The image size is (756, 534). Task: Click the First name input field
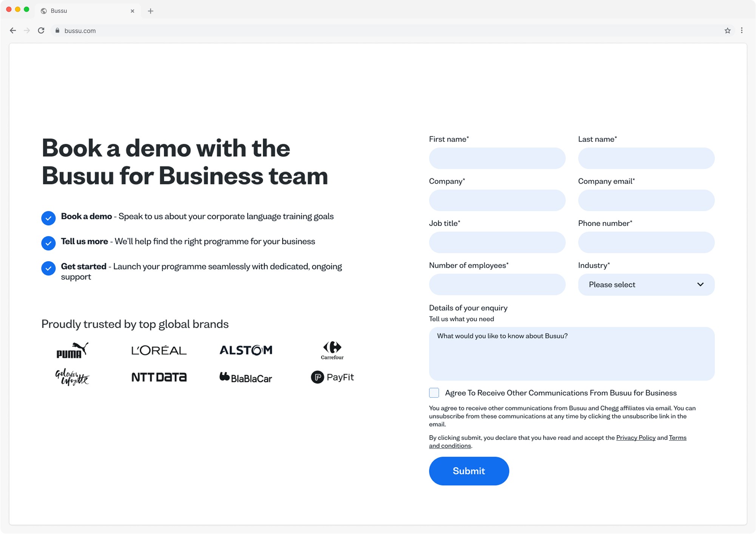tap(497, 158)
